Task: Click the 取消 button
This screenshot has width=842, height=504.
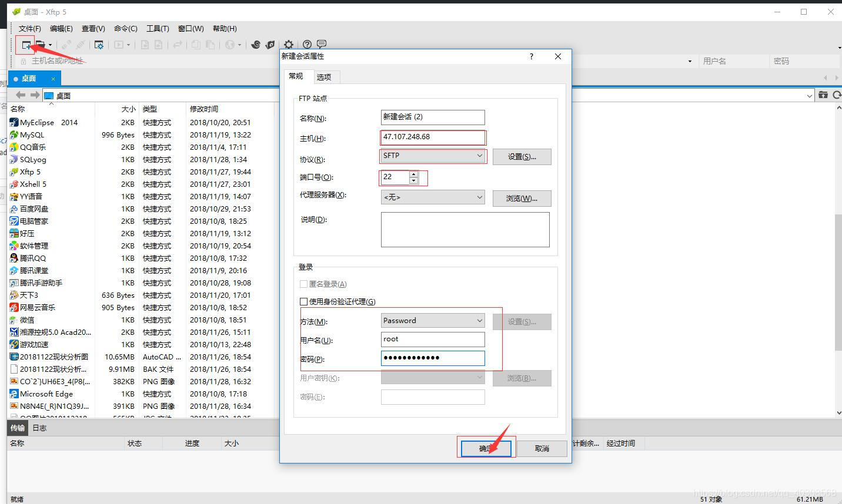Action: pos(542,449)
